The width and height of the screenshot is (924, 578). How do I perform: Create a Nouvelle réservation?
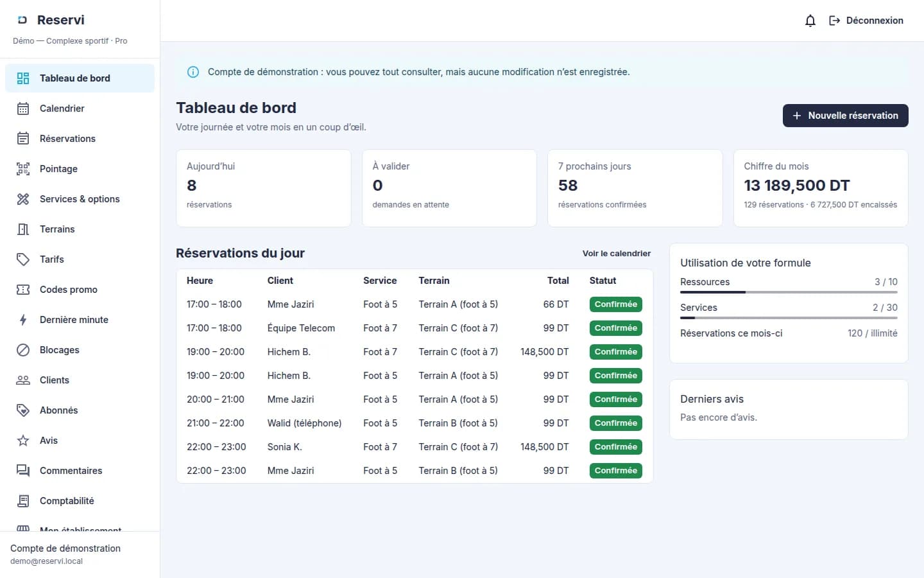pos(845,116)
